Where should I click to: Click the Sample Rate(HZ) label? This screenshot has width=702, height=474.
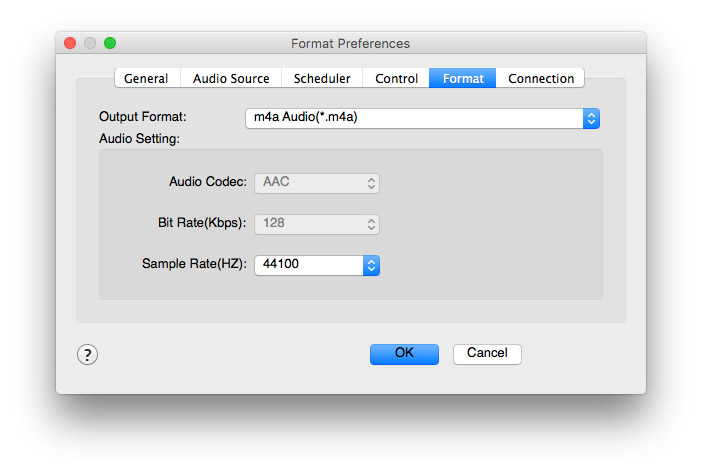[x=194, y=265]
